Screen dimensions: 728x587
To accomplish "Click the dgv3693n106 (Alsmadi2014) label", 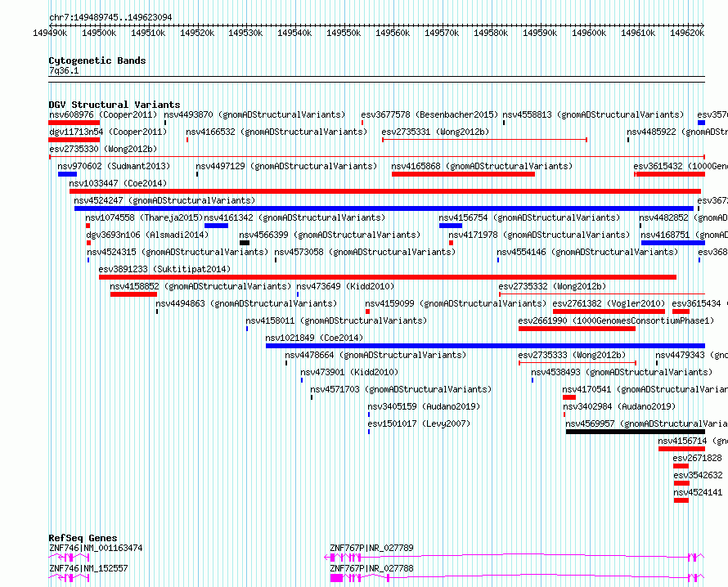I will pos(147,235).
